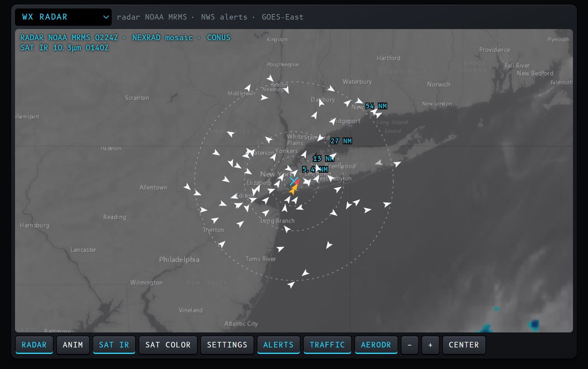Click the blue X position marker

(293, 181)
